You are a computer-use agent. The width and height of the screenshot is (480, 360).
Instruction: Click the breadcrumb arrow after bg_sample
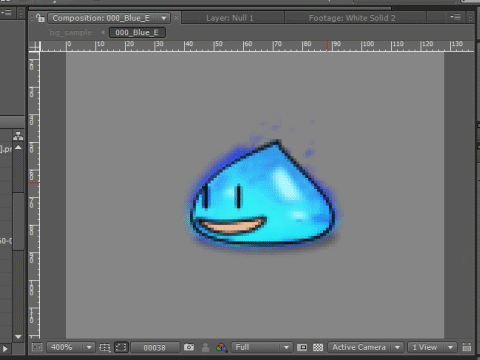(102, 32)
